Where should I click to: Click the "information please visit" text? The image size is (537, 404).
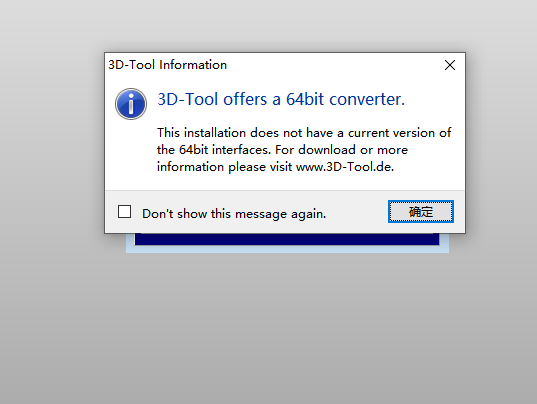click(x=224, y=167)
